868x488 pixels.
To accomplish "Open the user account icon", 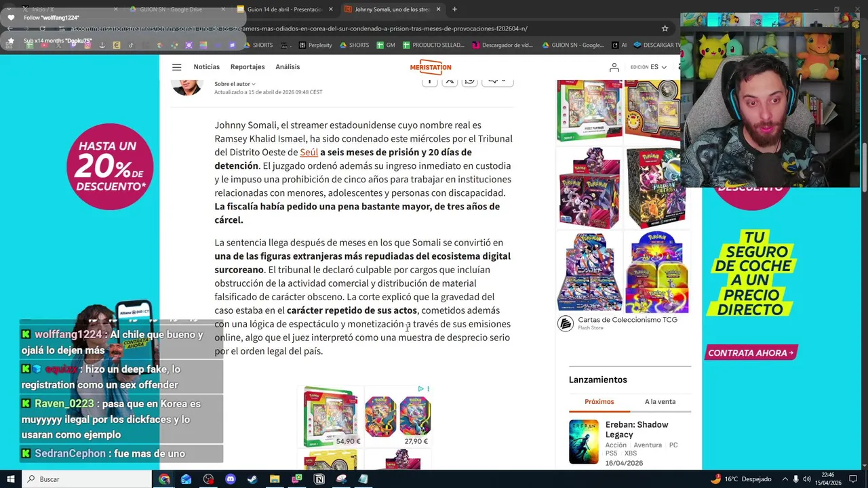I will coord(614,67).
